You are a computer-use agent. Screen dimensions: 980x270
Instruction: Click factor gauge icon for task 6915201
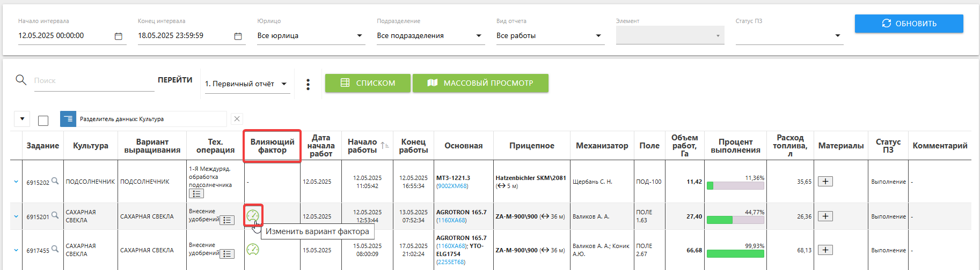tap(253, 215)
